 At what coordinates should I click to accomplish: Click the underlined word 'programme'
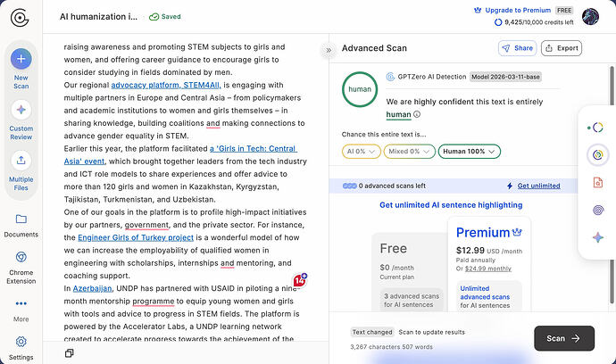[x=154, y=302]
